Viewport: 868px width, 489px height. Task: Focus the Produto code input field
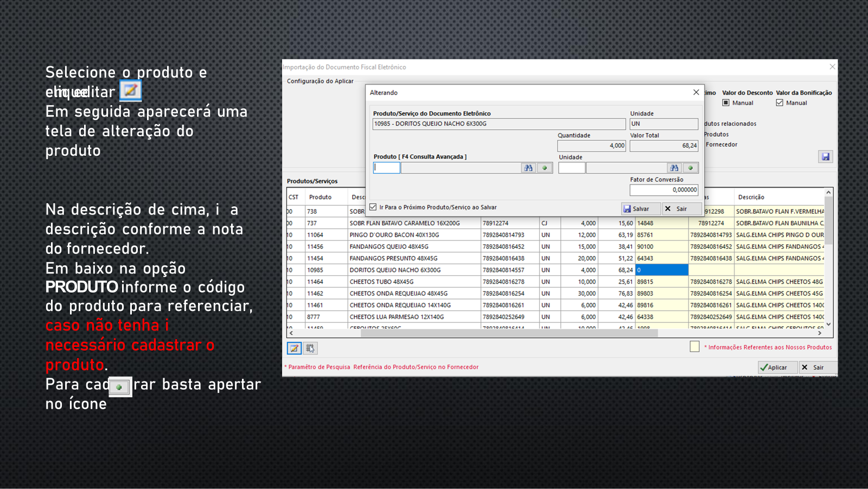[x=387, y=168]
